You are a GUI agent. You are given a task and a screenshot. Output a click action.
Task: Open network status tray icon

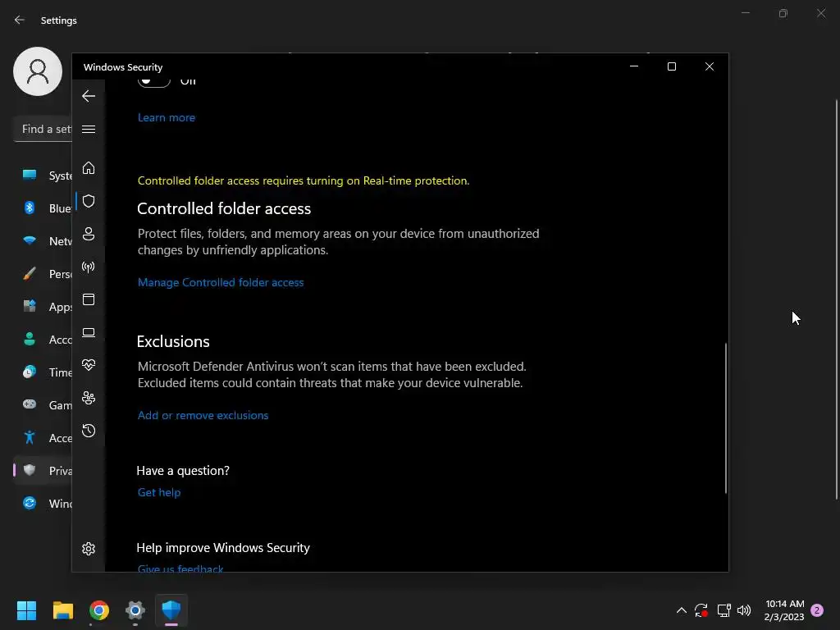tap(724, 610)
